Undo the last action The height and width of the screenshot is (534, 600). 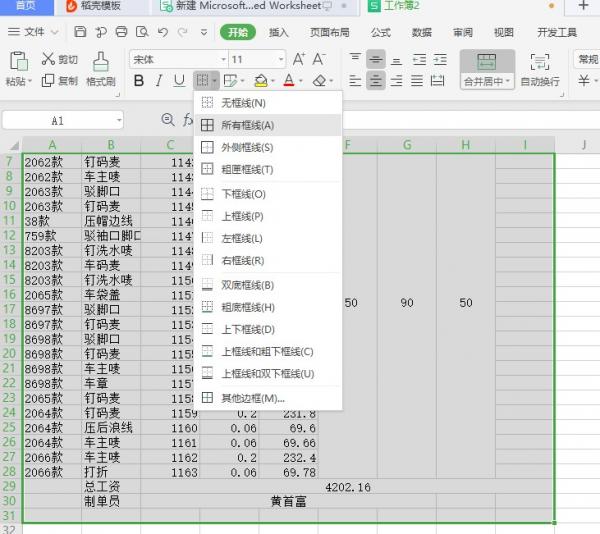[x=163, y=32]
